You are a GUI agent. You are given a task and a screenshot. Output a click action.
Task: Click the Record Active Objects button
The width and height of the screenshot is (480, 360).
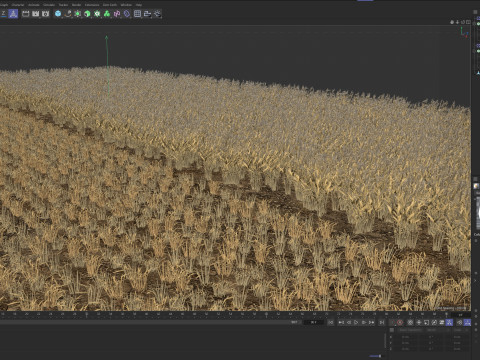pyautogui.click(x=392, y=322)
